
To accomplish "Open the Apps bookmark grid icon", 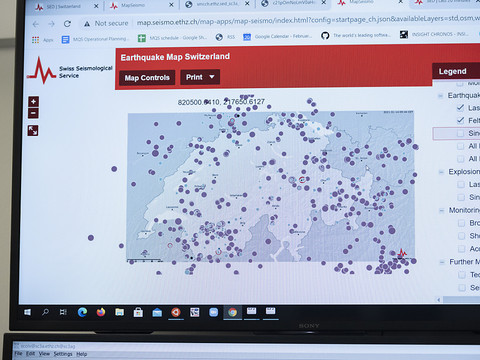I will (x=35, y=40).
